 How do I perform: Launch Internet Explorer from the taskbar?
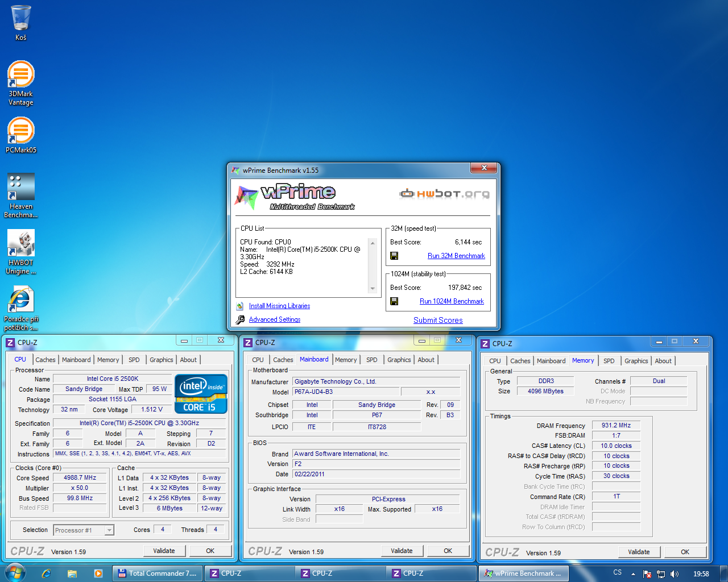coord(46,573)
